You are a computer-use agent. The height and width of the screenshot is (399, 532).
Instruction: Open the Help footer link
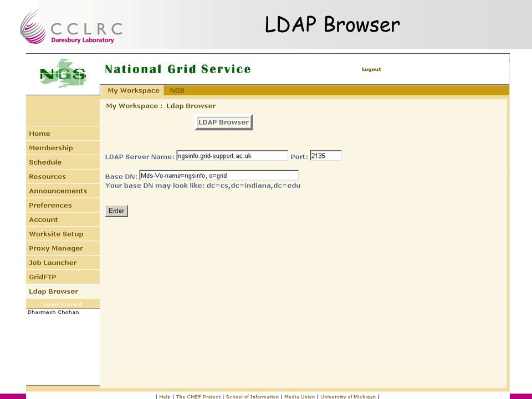[x=165, y=396]
